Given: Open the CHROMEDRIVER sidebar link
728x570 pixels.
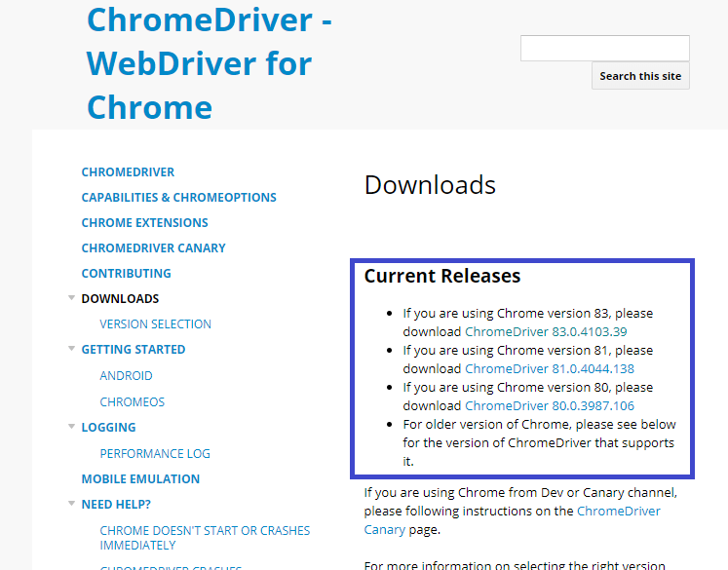Looking at the screenshot, I should point(128,171).
